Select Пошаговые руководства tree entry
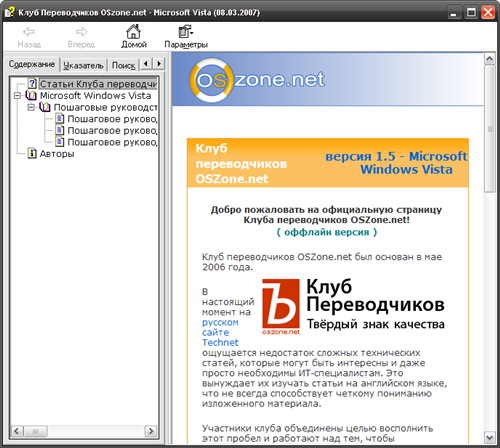 tap(105, 107)
